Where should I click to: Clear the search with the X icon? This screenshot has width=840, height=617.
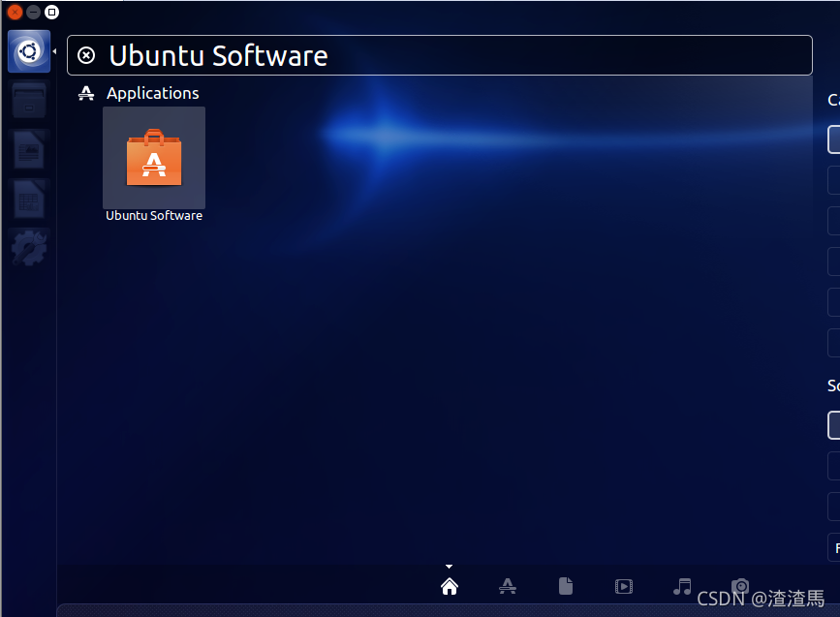point(86,55)
